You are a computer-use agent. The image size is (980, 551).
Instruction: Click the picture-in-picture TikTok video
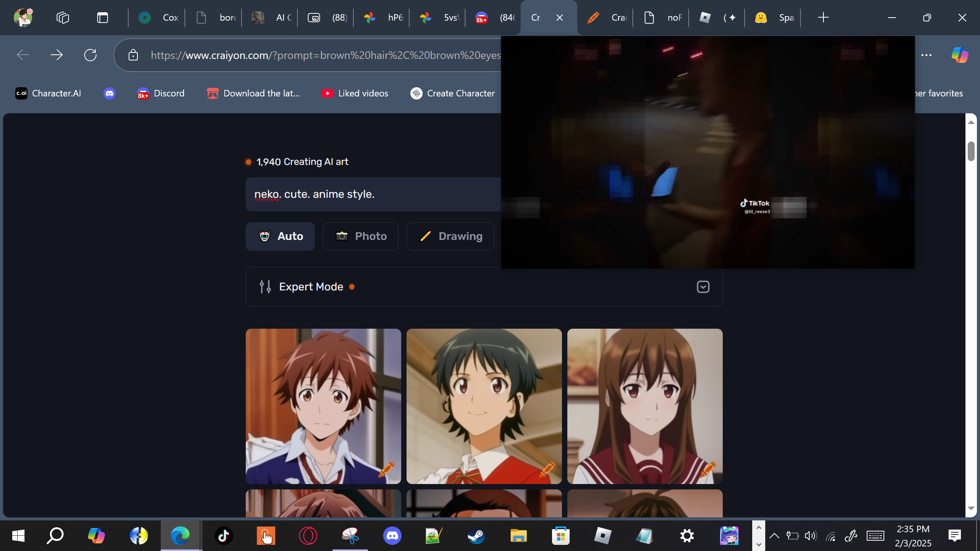click(x=708, y=152)
